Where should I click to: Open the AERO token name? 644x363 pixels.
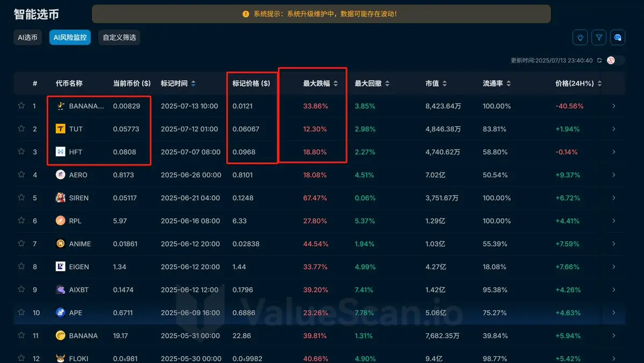pos(78,175)
